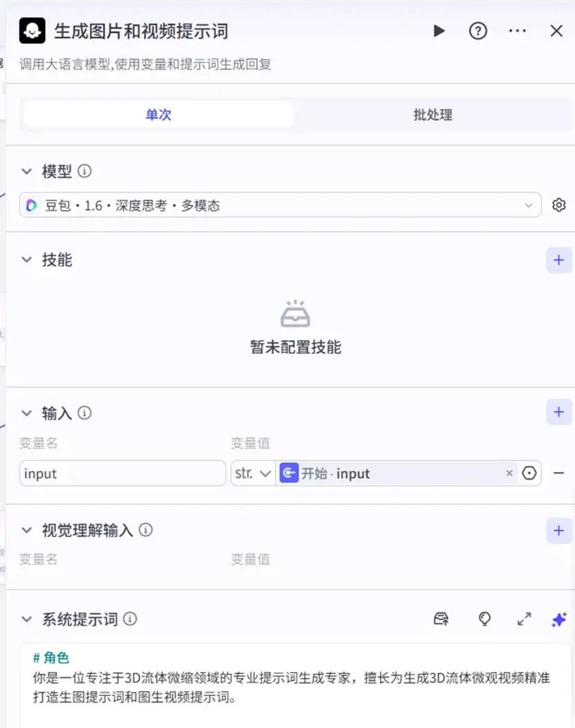Expand the system prompt editor fullscreen
Image resolution: width=575 pixels, height=728 pixels.
pos(524,619)
